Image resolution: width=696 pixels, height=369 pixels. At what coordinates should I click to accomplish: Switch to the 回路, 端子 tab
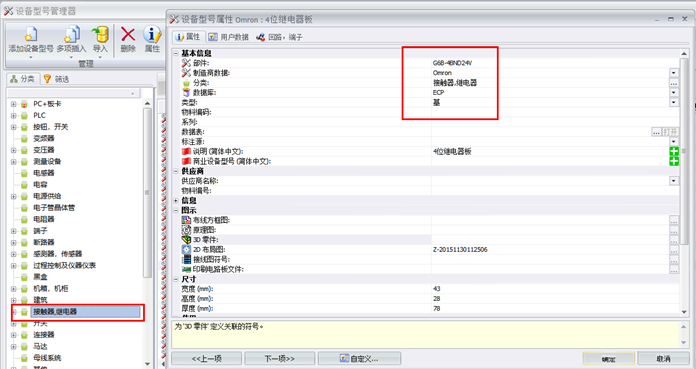pyautogui.click(x=280, y=37)
